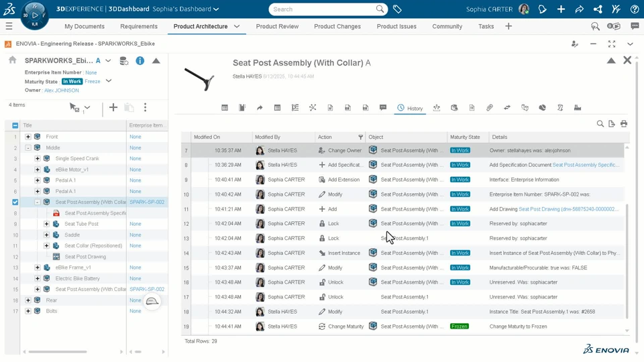Open the Product Architecture tab dropdown arrow
This screenshot has height=362, width=644.
click(237, 26)
